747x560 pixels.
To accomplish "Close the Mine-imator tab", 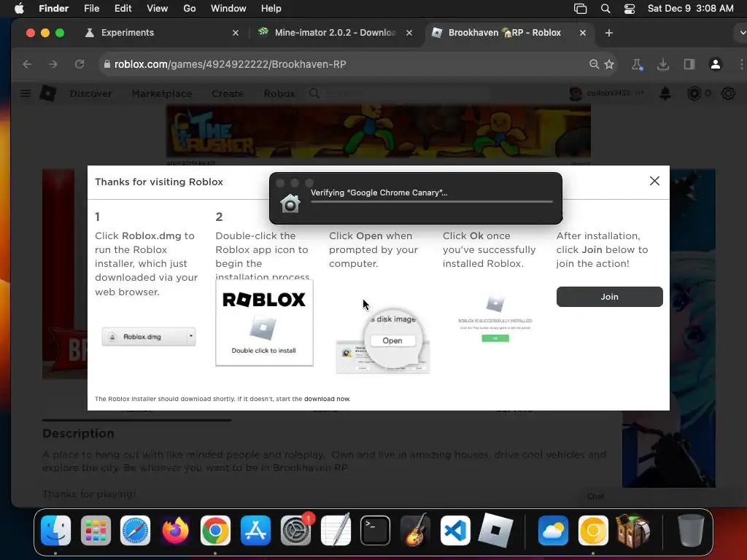I will (x=409, y=33).
